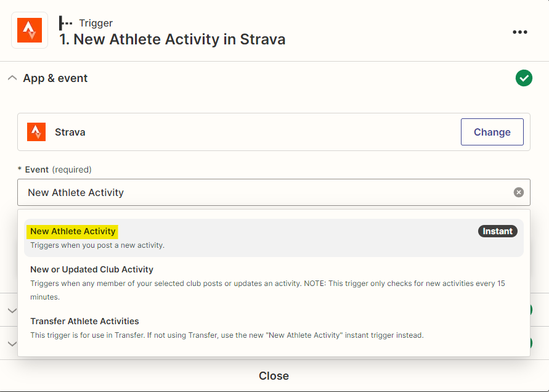Click the large Strava logo in header
The image size is (549, 392).
pyautogui.click(x=30, y=30)
